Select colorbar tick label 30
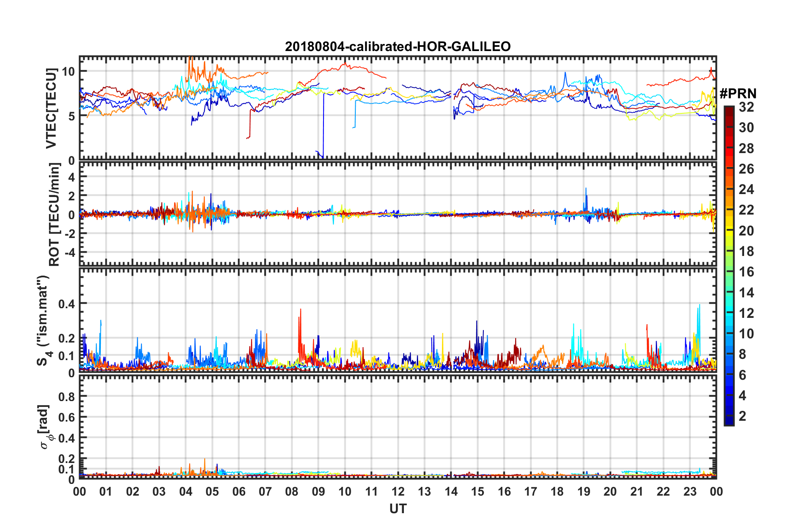The image size is (796, 532). pyautogui.click(x=746, y=128)
